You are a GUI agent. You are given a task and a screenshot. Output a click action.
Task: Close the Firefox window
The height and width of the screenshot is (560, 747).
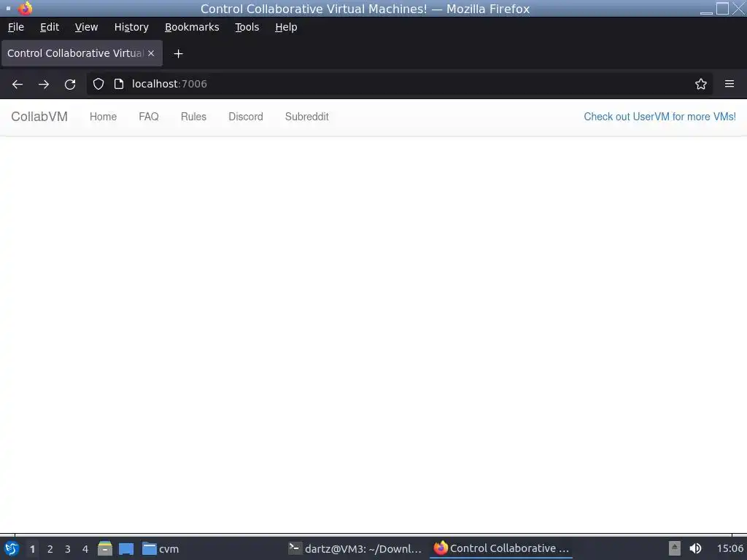click(738, 9)
